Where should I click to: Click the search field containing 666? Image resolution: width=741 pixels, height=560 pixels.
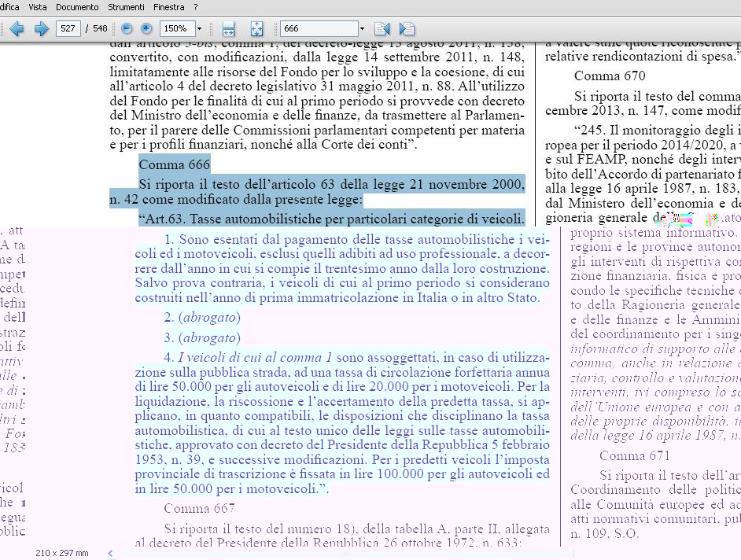(319, 28)
